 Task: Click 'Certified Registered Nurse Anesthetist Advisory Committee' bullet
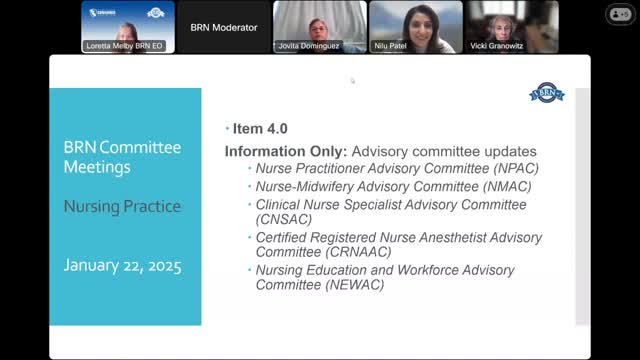pos(399,244)
